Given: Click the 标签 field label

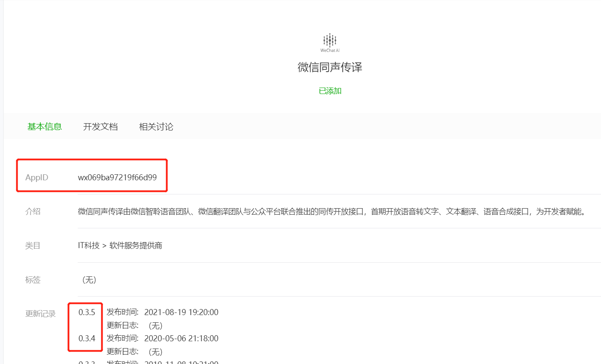Looking at the screenshot, I should (x=33, y=280).
